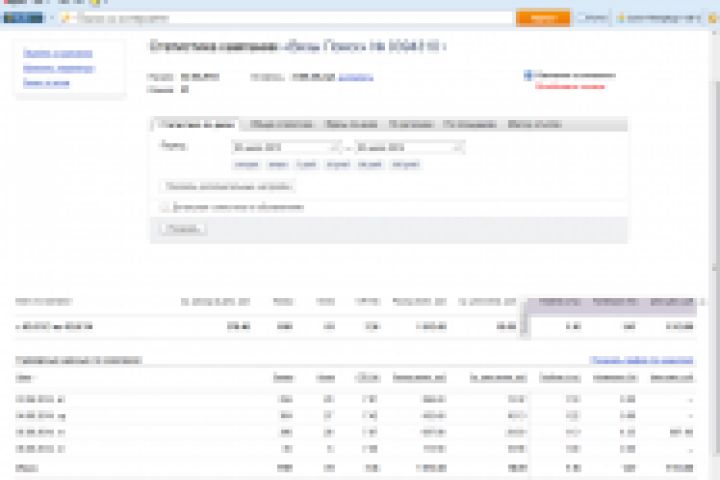Click the dark logo at the toolbar's left end
The height and width of the screenshot is (480, 720).
pos(23,18)
